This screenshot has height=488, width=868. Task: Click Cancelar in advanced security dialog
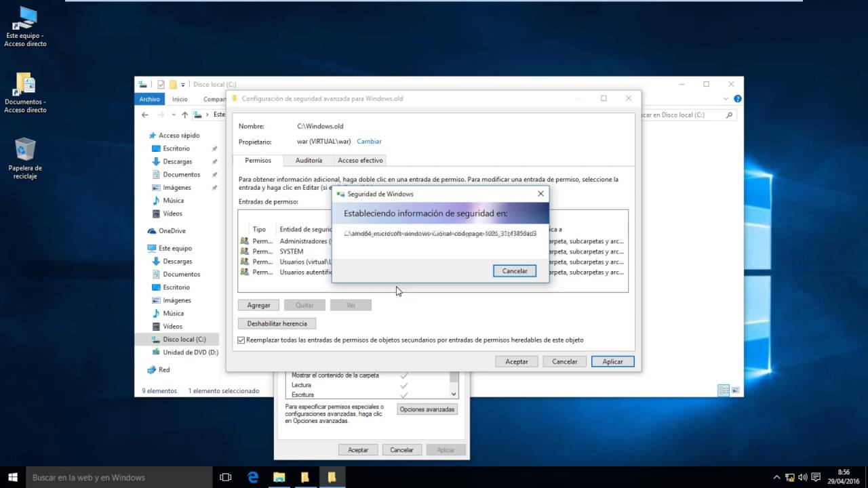tap(565, 362)
